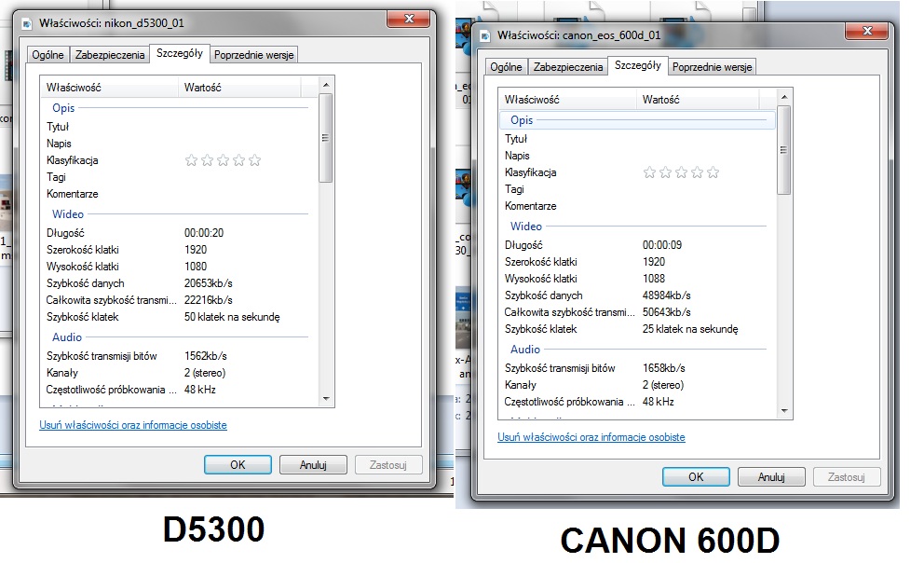Close the canon_eos_600d_01 properties window
The width and height of the screenshot is (924, 563).
click(867, 32)
